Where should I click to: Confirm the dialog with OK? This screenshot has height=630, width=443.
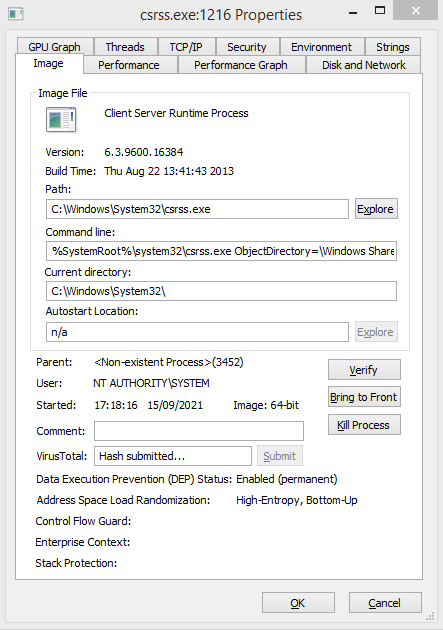click(298, 603)
